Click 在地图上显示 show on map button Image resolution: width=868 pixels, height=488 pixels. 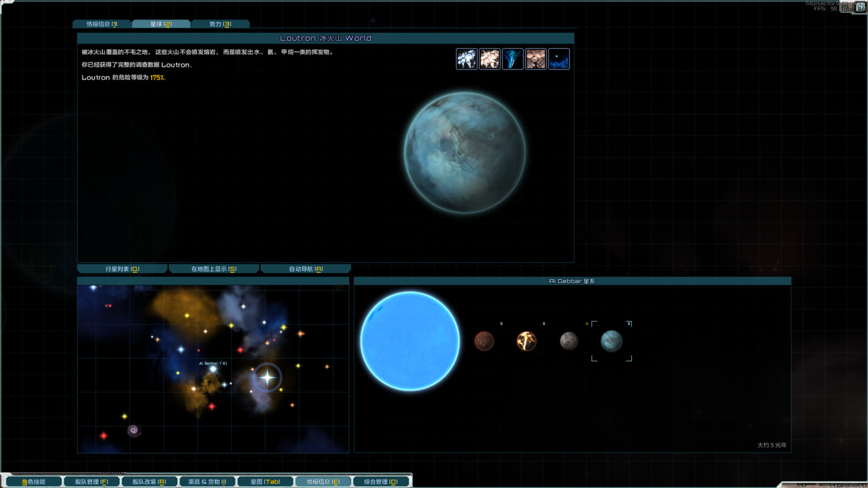[214, 269]
